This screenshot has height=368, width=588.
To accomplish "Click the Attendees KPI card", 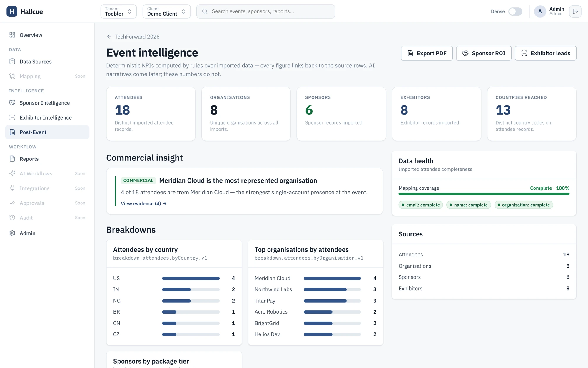I will pyautogui.click(x=151, y=114).
